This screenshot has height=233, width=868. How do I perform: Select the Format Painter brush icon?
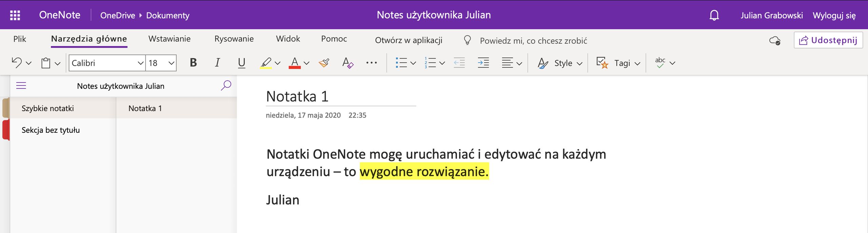click(324, 63)
